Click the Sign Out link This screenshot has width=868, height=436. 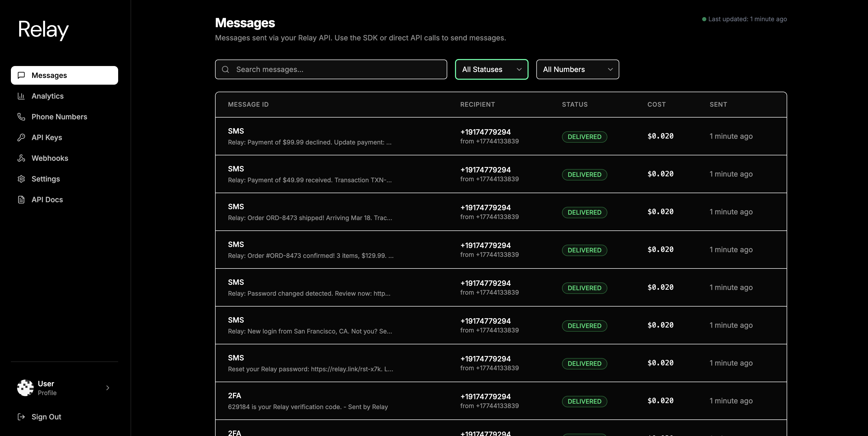click(46, 417)
